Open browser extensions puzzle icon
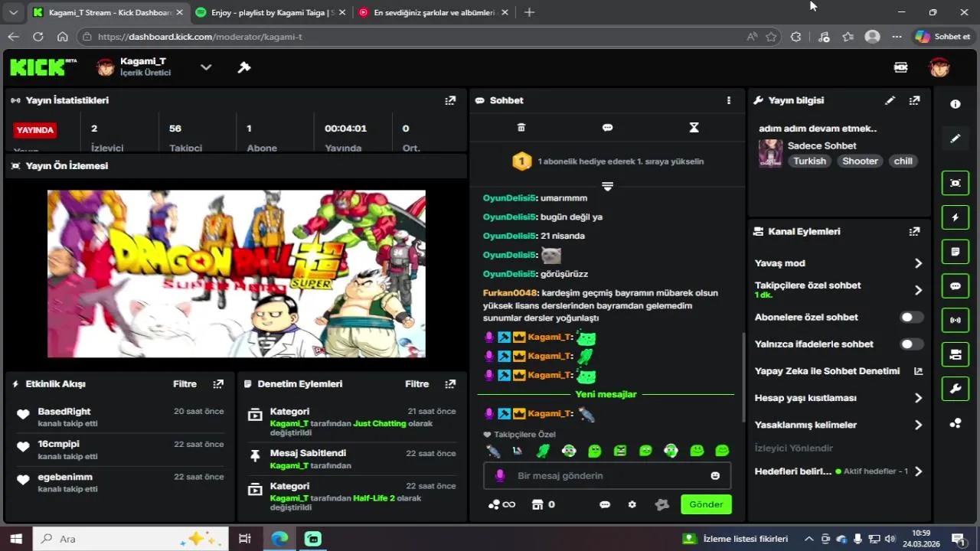 click(x=795, y=37)
